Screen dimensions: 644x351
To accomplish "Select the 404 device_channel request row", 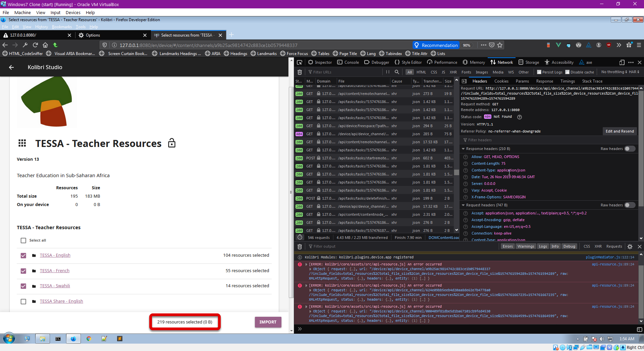I will point(374,134).
